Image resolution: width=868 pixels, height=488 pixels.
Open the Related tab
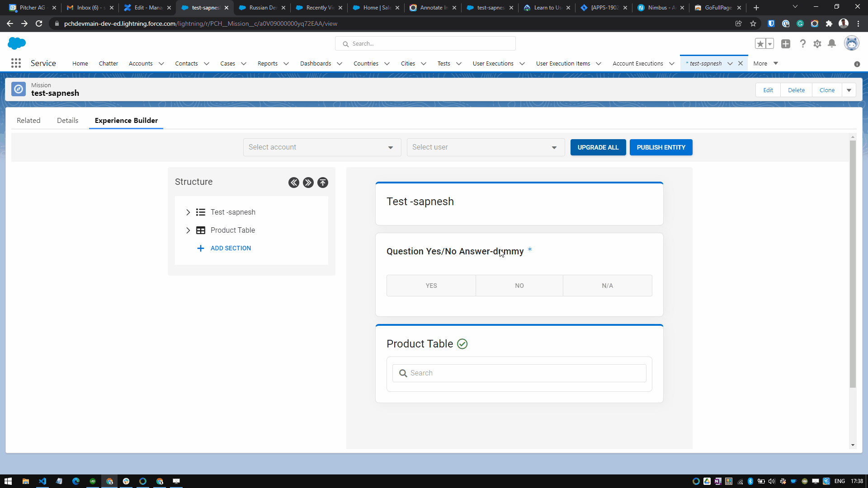pyautogui.click(x=28, y=121)
